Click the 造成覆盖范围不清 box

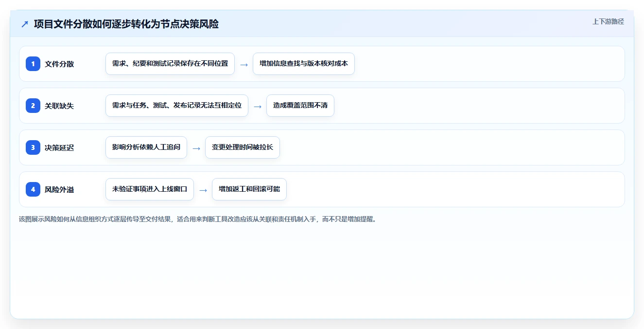click(x=300, y=106)
